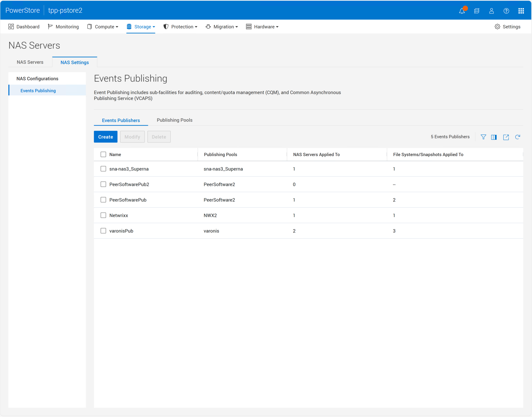This screenshot has width=532, height=417.
Task: Switch to the NAS Servers tab
Action: (x=30, y=62)
